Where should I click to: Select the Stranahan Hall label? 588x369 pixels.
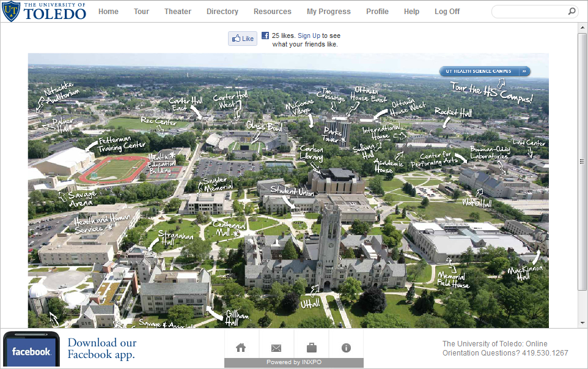pos(175,237)
